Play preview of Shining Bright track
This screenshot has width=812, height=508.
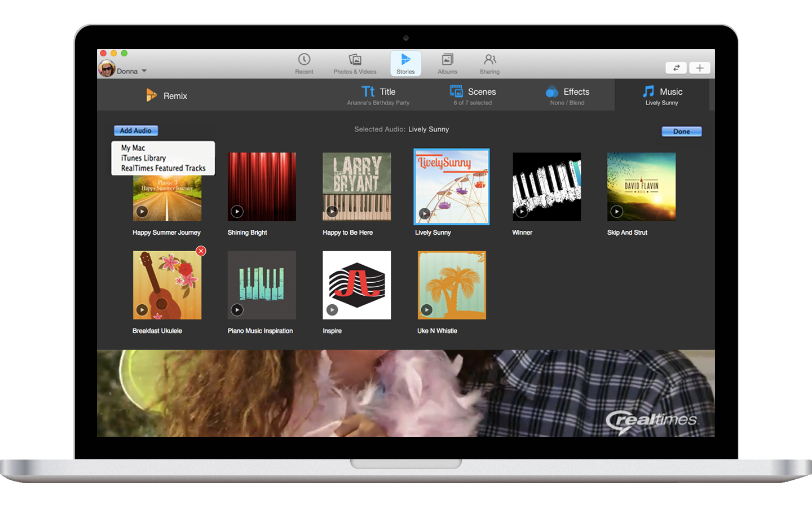pos(237,211)
